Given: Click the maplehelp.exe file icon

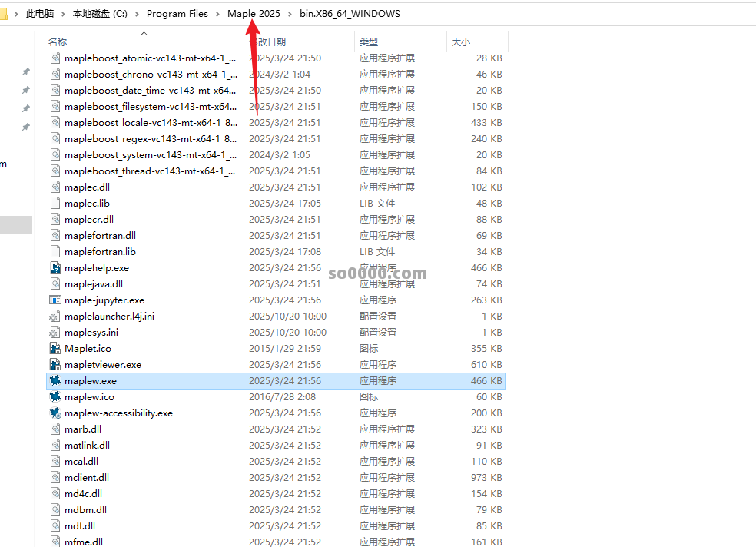Looking at the screenshot, I should 55,267.
